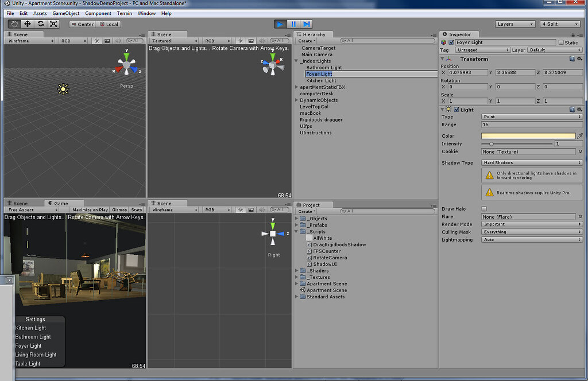Image resolution: width=588 pixels, height=381 pixels.
Task: Open the Layers dropdown in the top right
Action: click(x=515, y=24)
